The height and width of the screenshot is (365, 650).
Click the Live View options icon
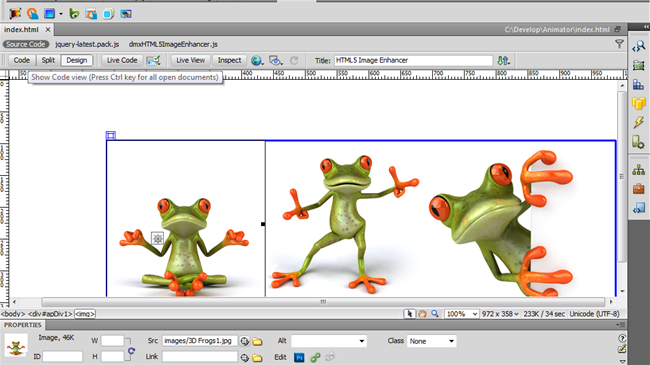[275, 61]
